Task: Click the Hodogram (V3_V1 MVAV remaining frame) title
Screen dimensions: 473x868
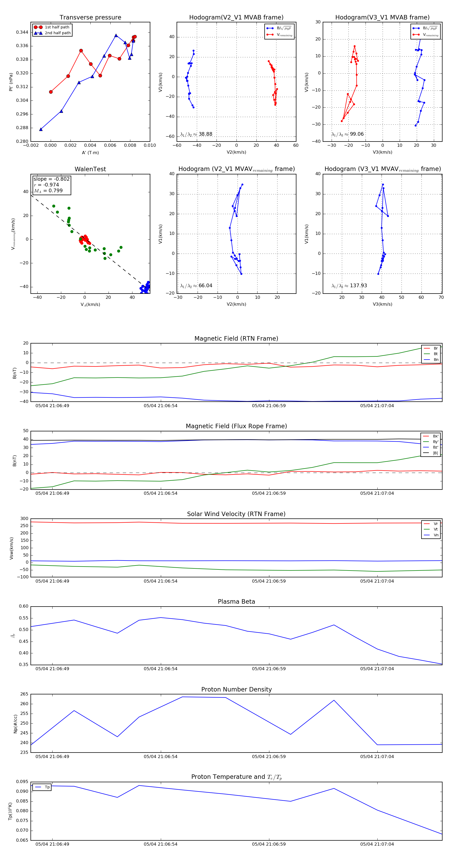Action: click(382, 169)
